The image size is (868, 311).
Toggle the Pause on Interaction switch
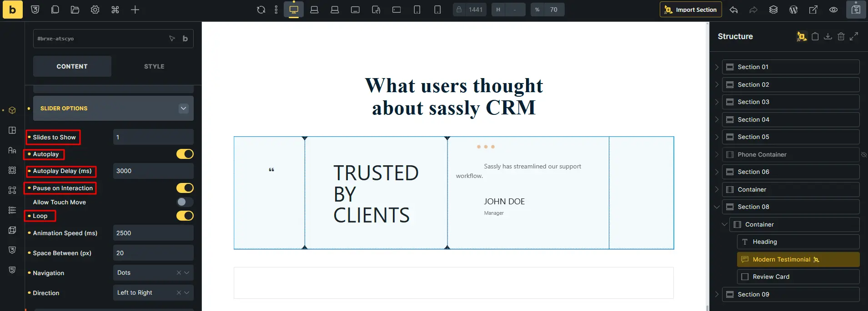(185, 188)
